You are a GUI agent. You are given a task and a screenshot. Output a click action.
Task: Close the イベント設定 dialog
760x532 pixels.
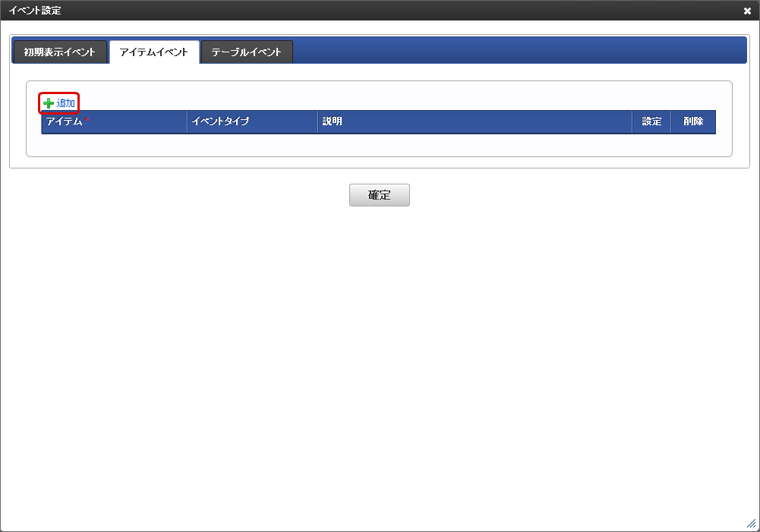click(x=747, y=11)
